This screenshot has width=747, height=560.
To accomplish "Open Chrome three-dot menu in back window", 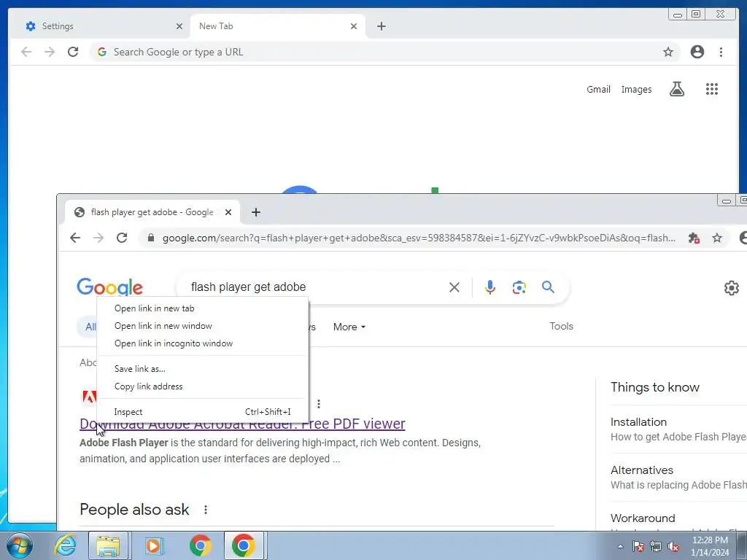I will [x=721, y=52].
